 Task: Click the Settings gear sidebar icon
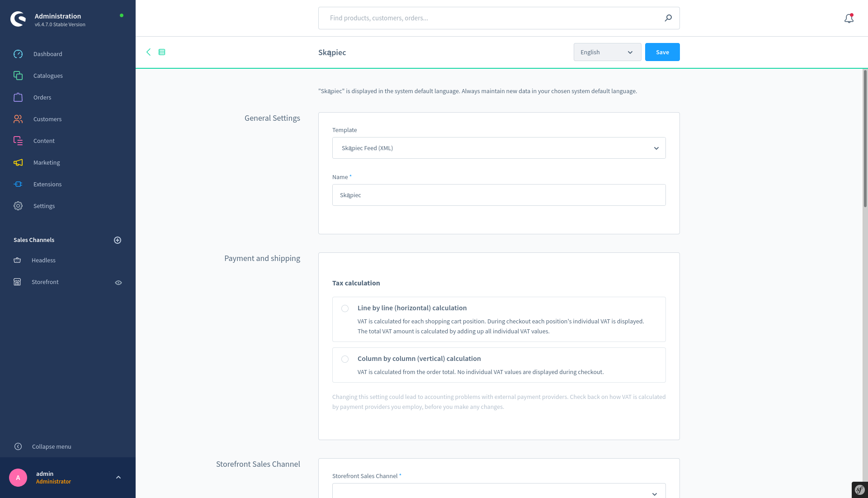coord(18,206)
